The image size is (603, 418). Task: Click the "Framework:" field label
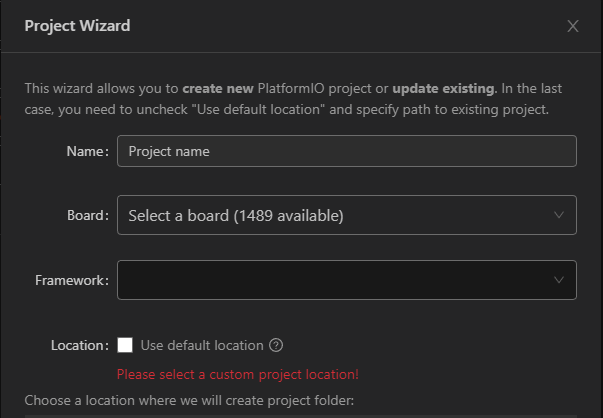point(72,280)
